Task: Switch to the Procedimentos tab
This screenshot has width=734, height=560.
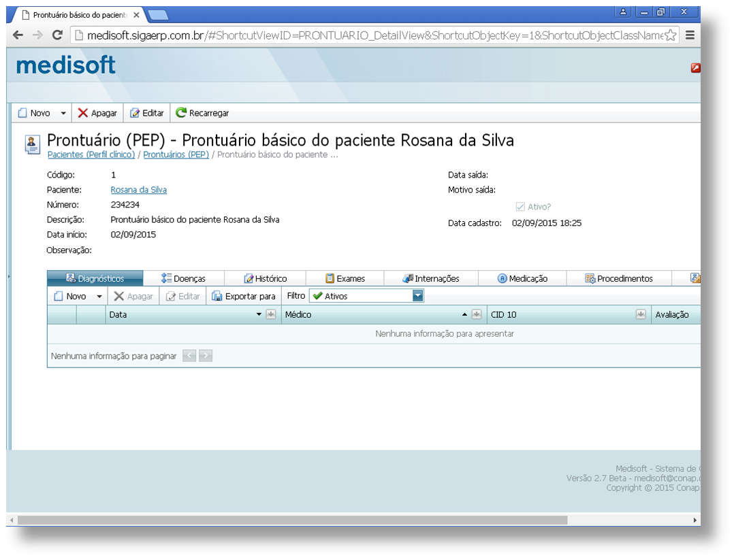Action: click(x=619, y=278)
